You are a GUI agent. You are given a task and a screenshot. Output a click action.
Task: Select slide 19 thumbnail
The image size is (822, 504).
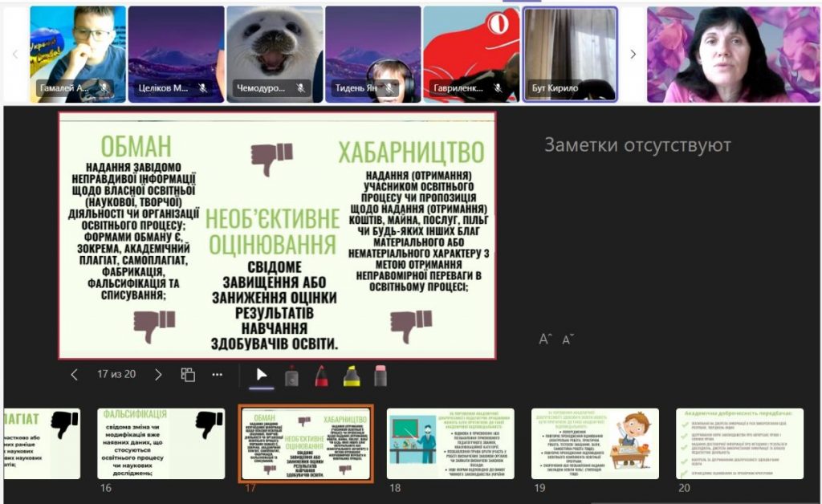pos(595,443)
